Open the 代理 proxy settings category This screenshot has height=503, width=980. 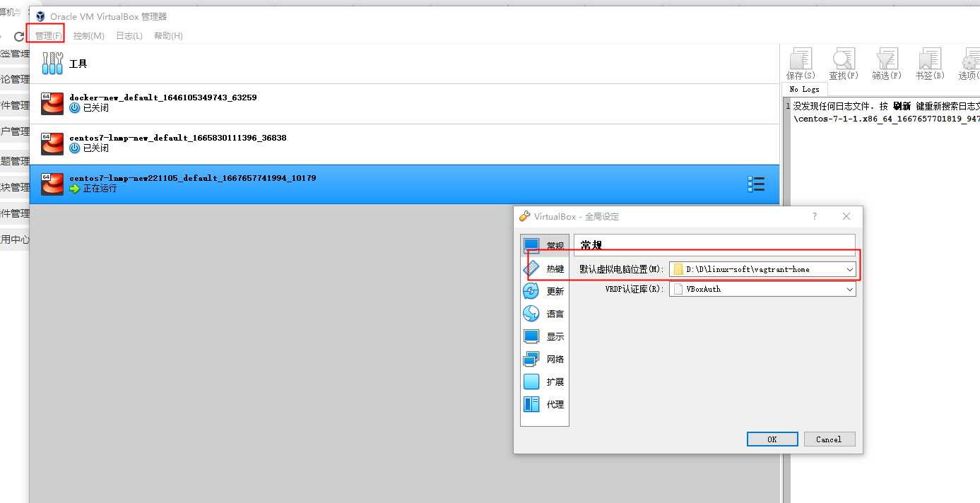[544, 404]
